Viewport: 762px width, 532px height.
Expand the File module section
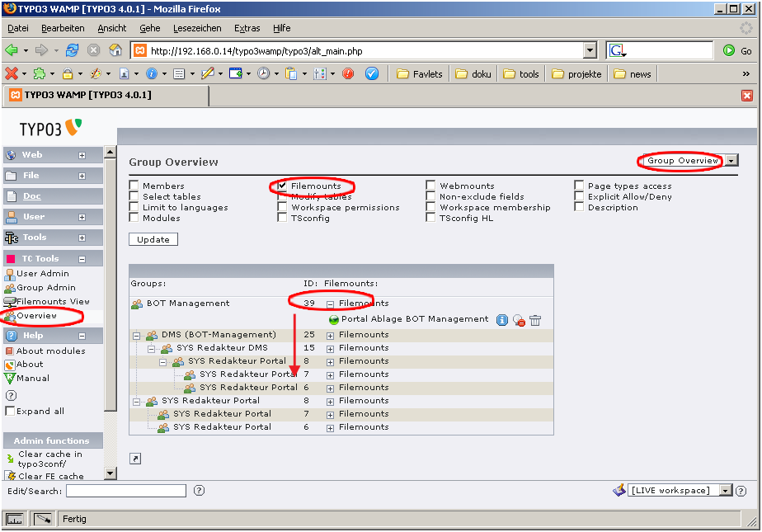tap(82, 176)
